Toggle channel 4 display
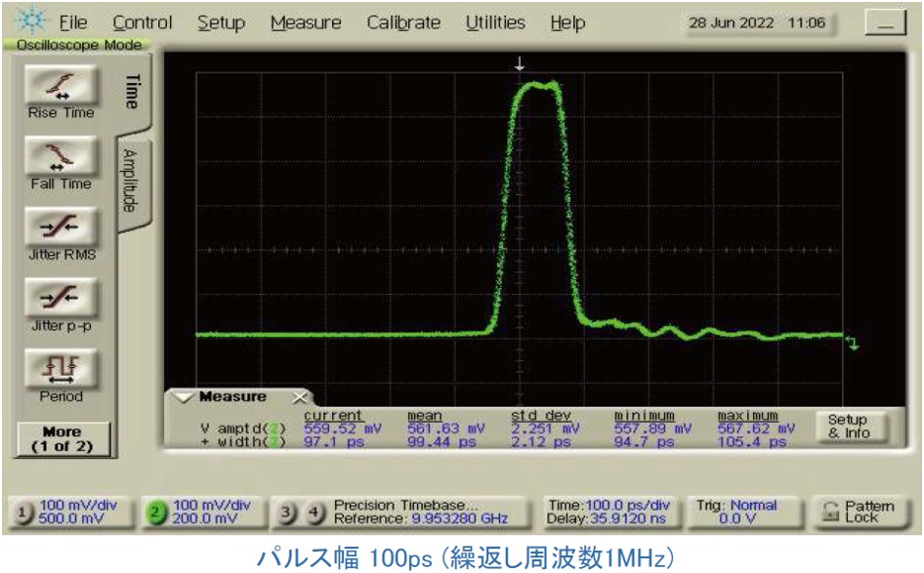924x573 pixels. 315,512
